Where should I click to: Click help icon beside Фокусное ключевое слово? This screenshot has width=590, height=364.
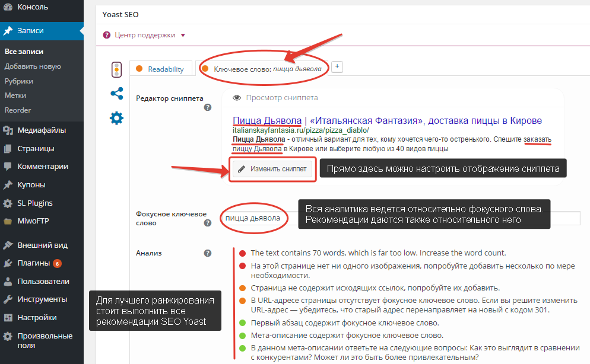click(208, 223)
